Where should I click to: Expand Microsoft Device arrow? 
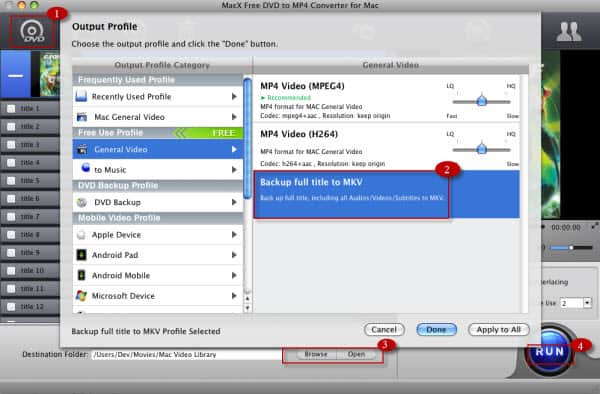click(x=234, y=295)
